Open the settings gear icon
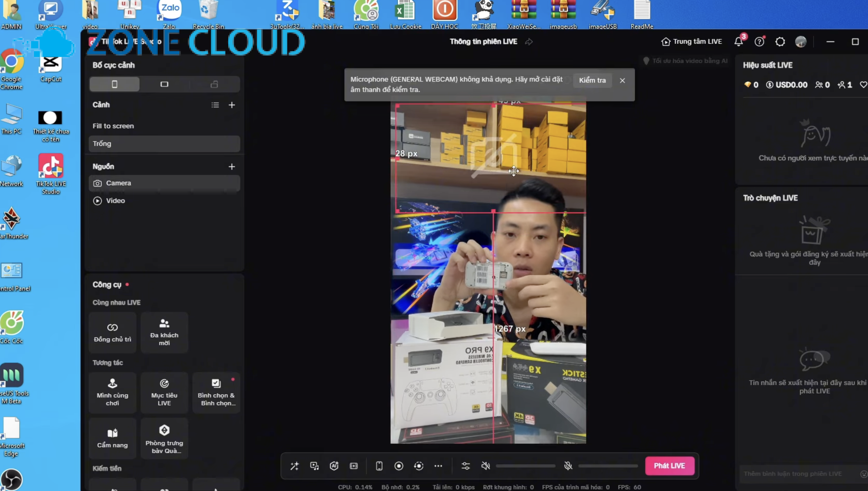 click(780, 41)
